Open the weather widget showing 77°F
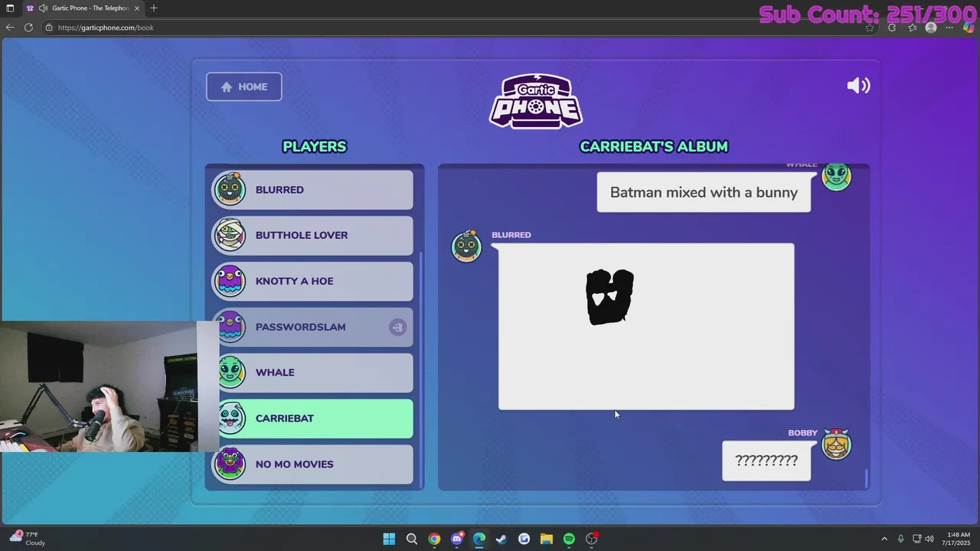 (27, 539)
